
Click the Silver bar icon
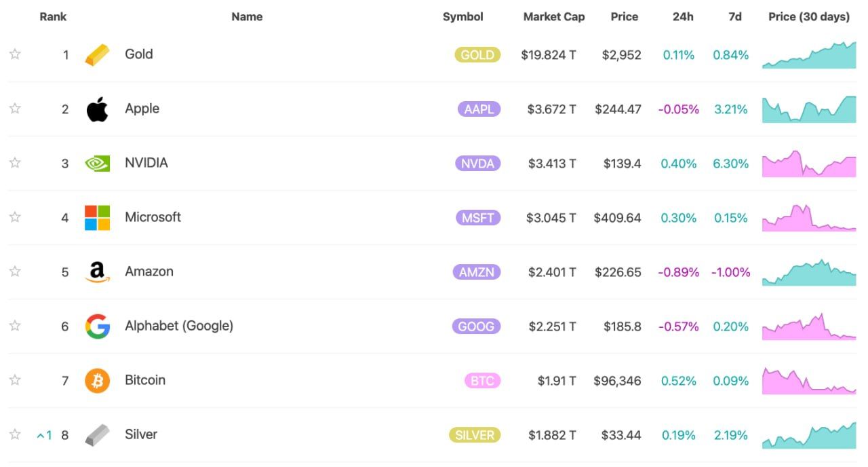point(97,435)
